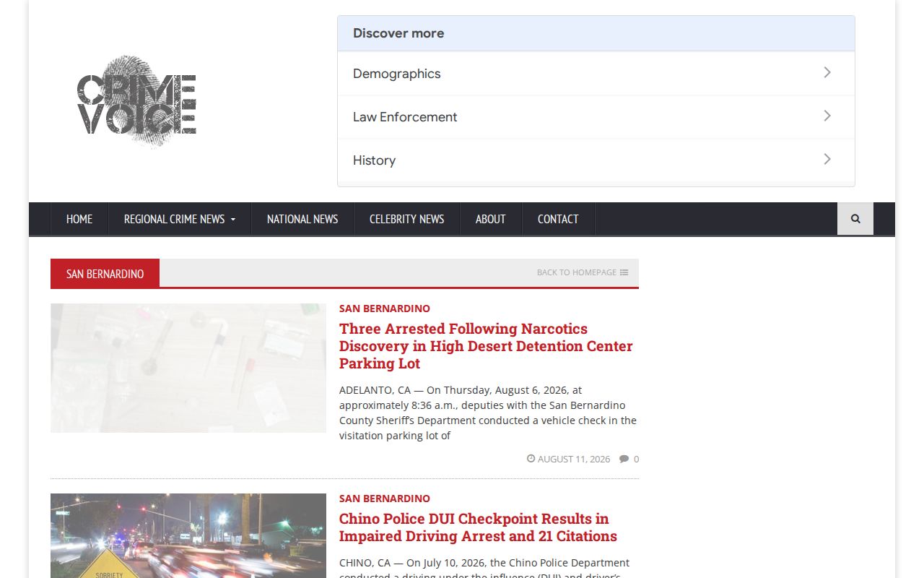The image size is (924, 578).
Task: Open the About menu item
Action: tap(491, 219)
